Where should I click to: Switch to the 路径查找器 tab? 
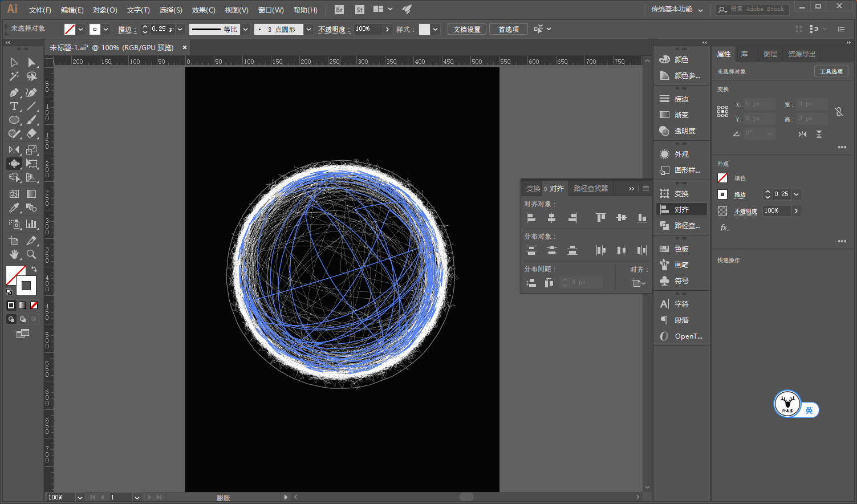[x=591, y=188]
